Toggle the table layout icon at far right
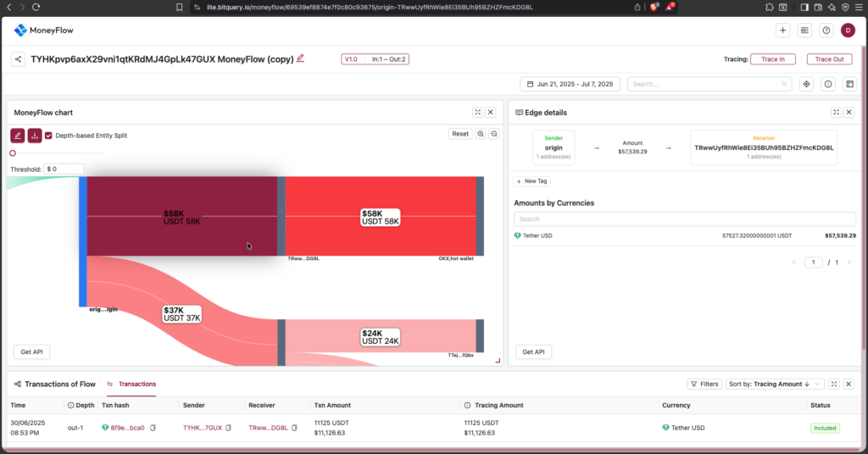 click(849, 84)
